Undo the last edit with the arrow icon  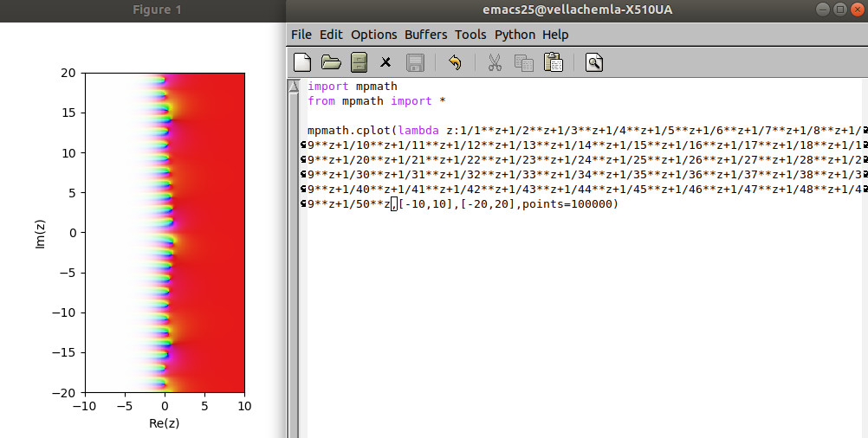point(455,62)
